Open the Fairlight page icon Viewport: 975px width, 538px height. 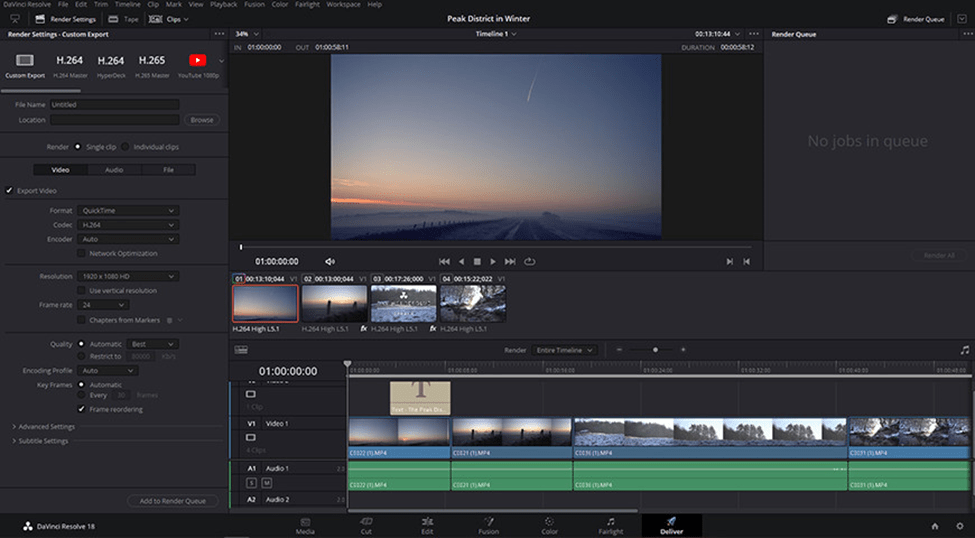click(611, 521)
